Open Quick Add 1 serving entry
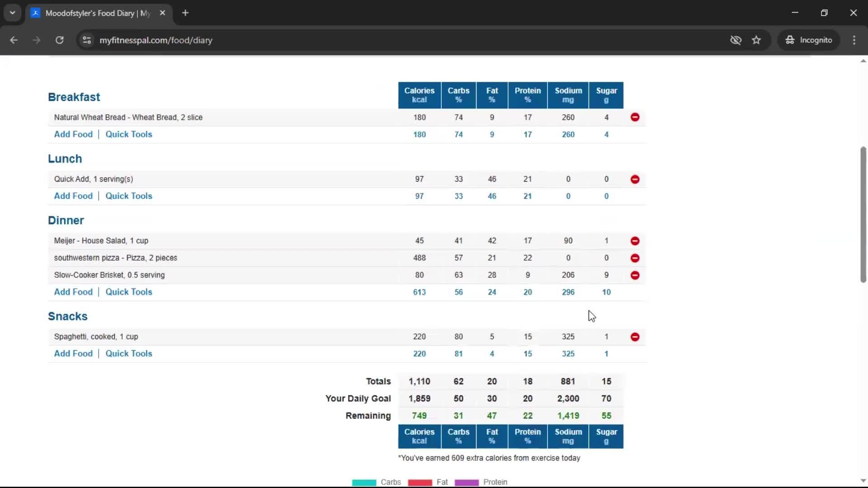 (94, 179)
